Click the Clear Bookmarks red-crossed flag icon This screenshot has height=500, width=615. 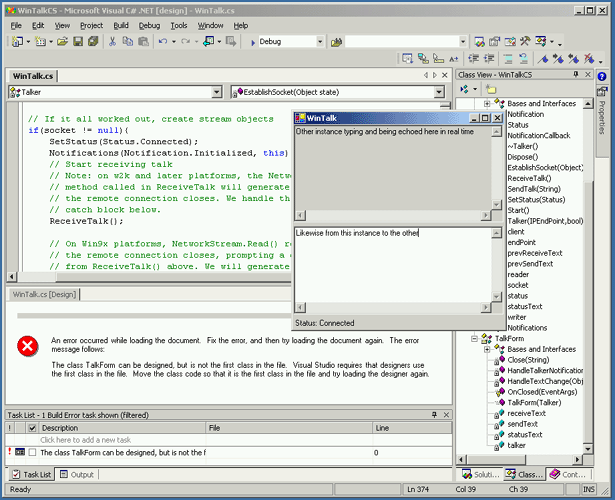click(x=589, y=59)
